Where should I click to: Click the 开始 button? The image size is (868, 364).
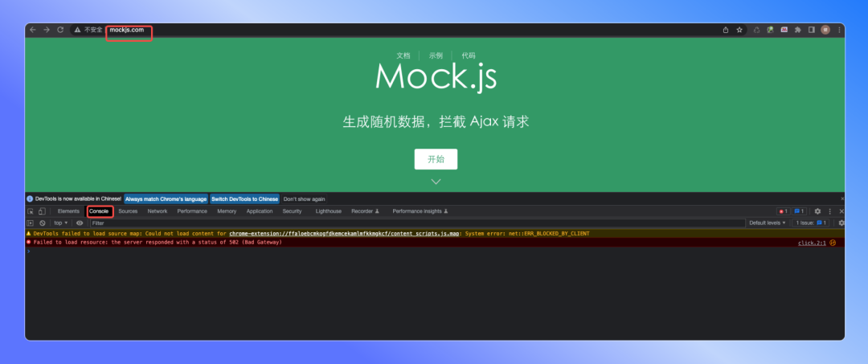pos(436,159)
